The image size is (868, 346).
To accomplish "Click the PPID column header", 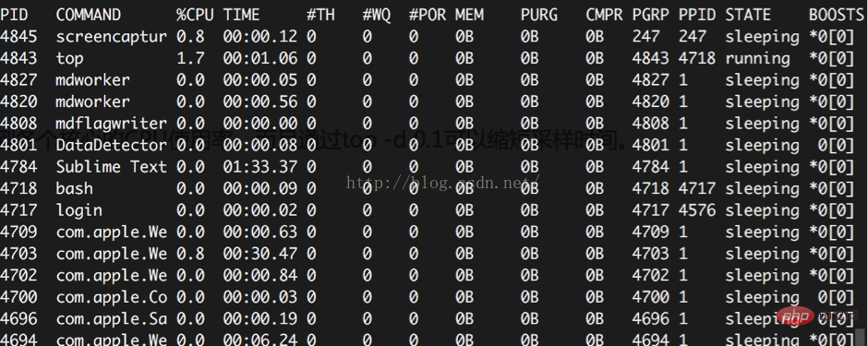I will click(697, 15).
